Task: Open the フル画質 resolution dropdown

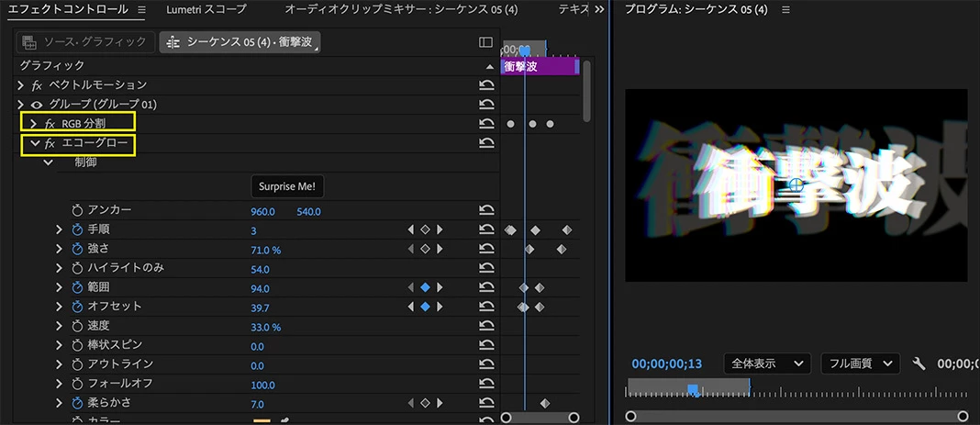Action: click(x=861, y=363)
